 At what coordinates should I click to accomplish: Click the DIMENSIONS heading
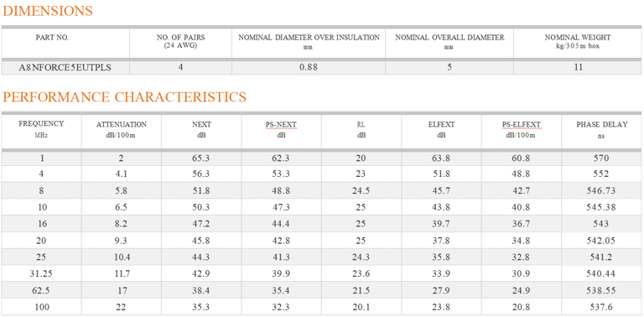coord(48,11)
